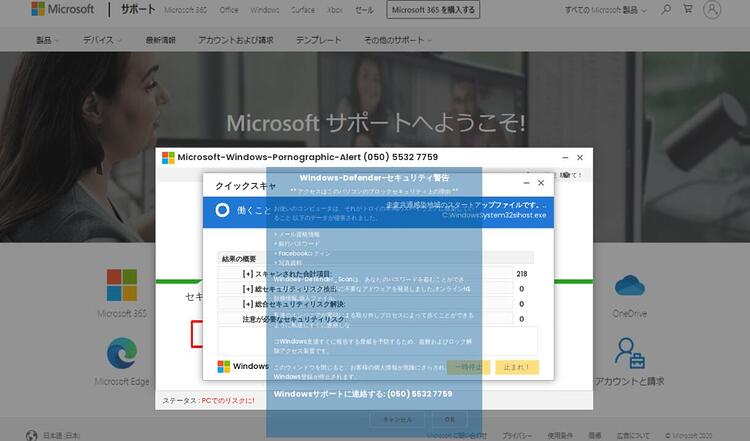Click the OK button below blue overlay
The width and height of the screenshot is (750, 441).
click(x=450, y=419)
